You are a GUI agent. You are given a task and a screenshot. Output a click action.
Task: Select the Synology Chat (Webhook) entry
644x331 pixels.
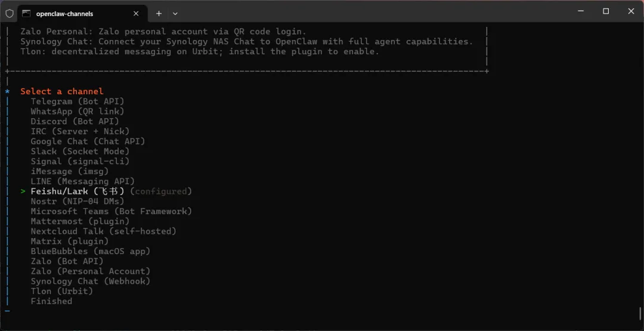[91, 281]
